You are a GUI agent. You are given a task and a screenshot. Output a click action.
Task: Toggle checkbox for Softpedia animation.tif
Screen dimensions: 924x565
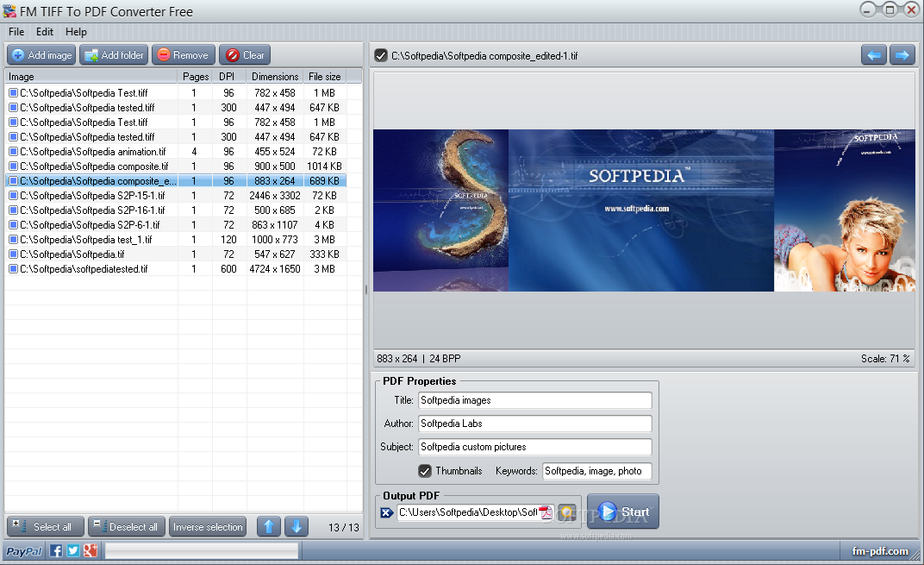click(13, 152)
